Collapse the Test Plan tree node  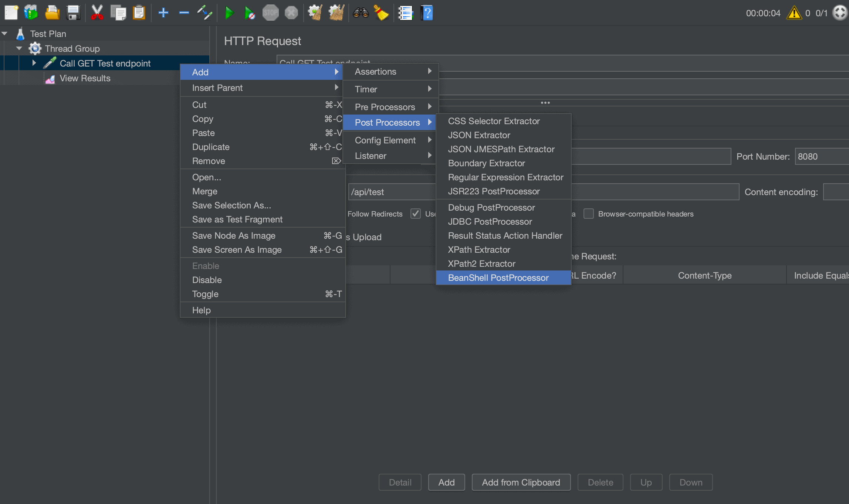tap(4, 34)
